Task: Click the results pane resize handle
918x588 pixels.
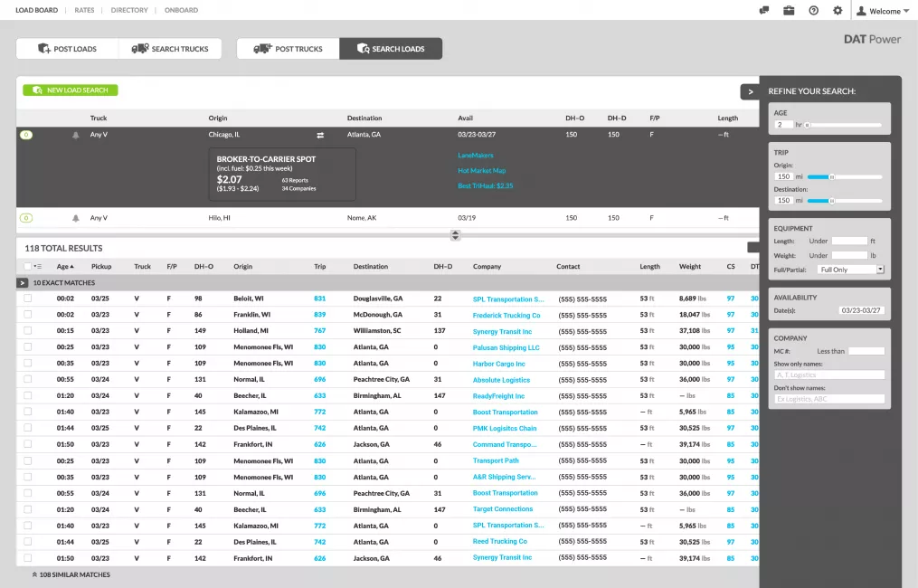Action: pos(455,235)
